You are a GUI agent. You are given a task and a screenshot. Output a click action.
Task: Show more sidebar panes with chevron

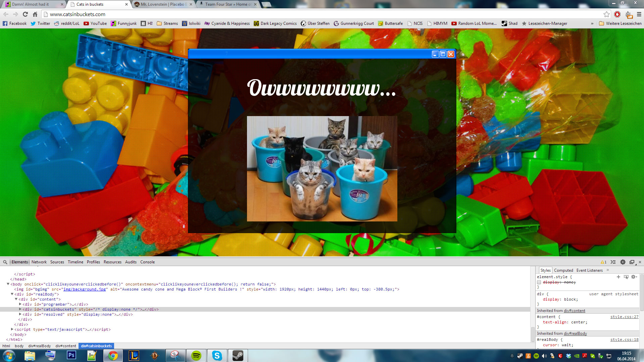[x=608, y=270]
